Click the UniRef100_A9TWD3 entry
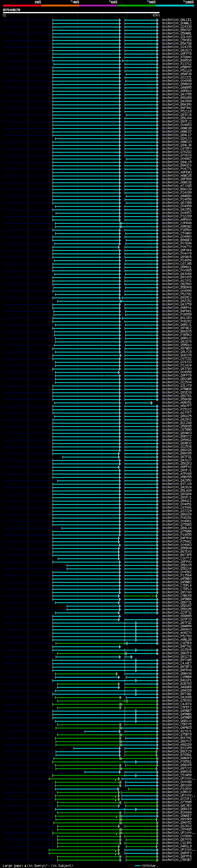197x868 pixels. tap(177, 349)
